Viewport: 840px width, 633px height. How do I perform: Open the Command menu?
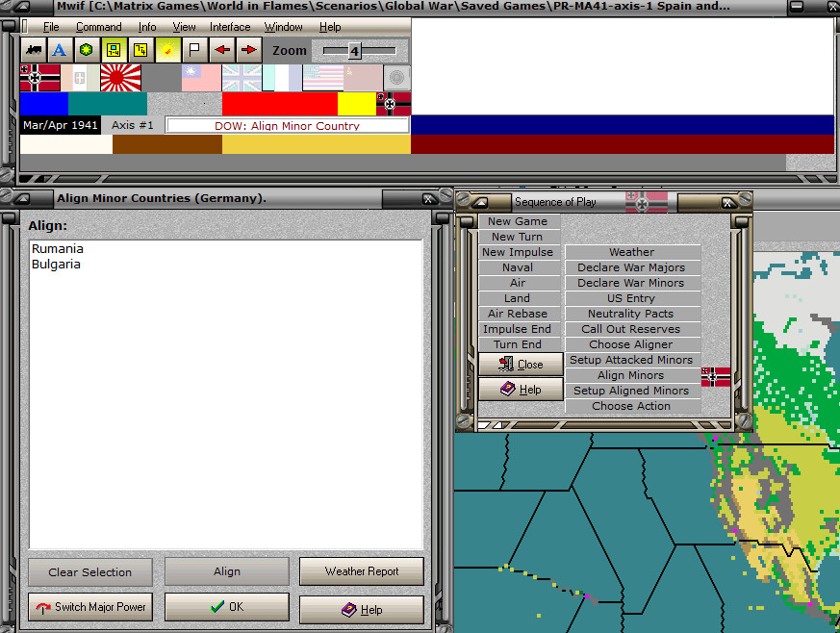click(98, 27)
